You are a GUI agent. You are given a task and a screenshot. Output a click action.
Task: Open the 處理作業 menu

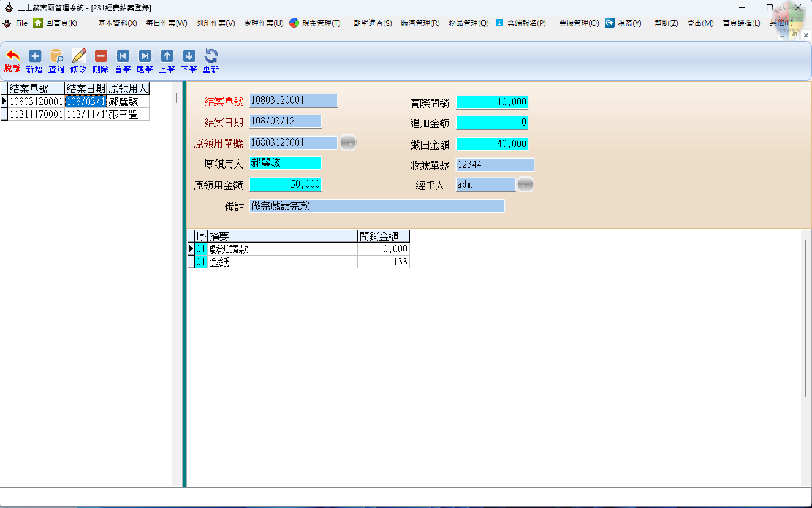[264, 23]
